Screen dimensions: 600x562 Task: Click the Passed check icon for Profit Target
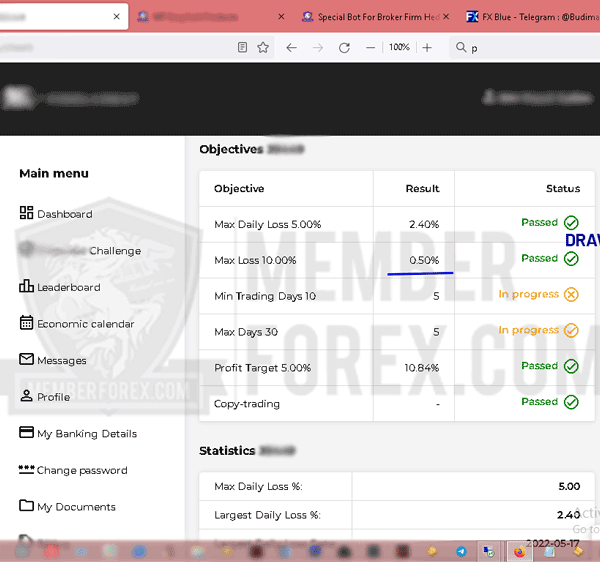(x=571, y=366)
